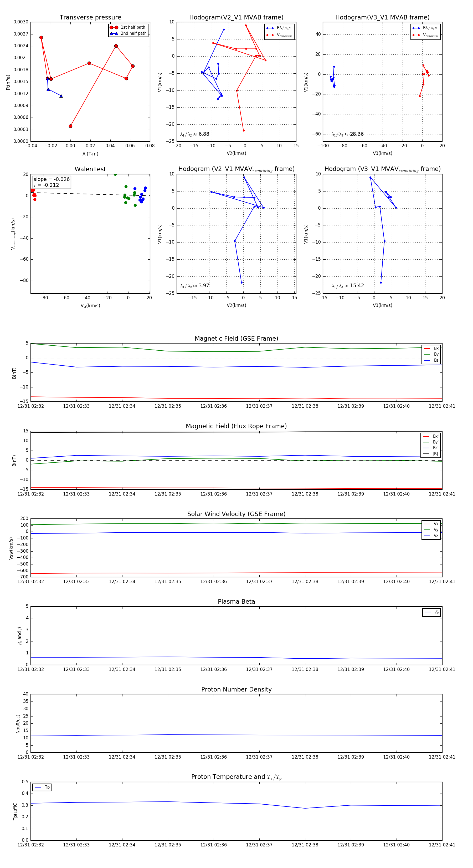Screen dimensions: 473x868
Task: Click the "Magnetic Field (Flux Rope Frame)" title
Action: pos(236,426)
